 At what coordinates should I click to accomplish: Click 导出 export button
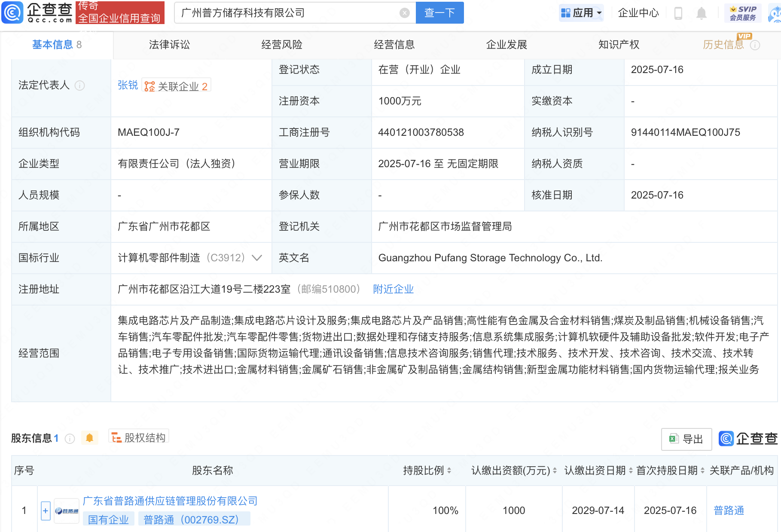coord(686,439)
